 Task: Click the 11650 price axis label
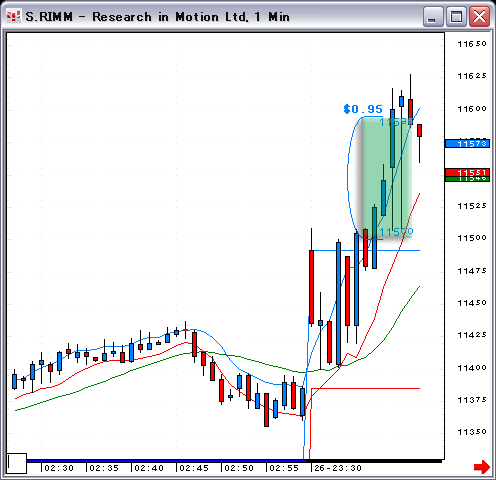click(x=472, y=44)
